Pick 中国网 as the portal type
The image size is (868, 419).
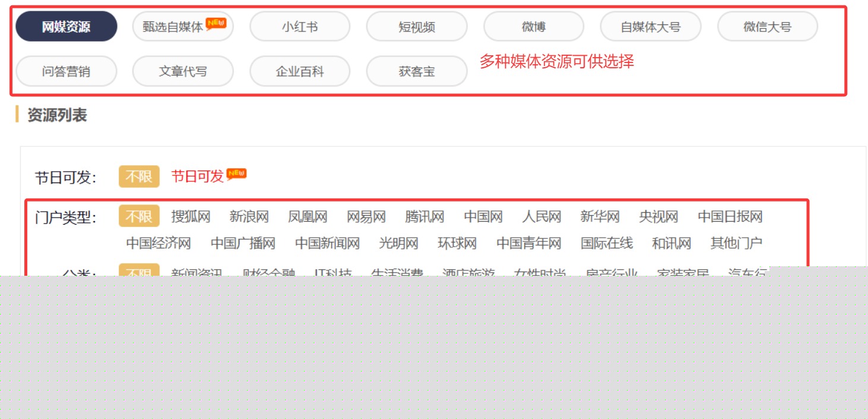point(483,216)
